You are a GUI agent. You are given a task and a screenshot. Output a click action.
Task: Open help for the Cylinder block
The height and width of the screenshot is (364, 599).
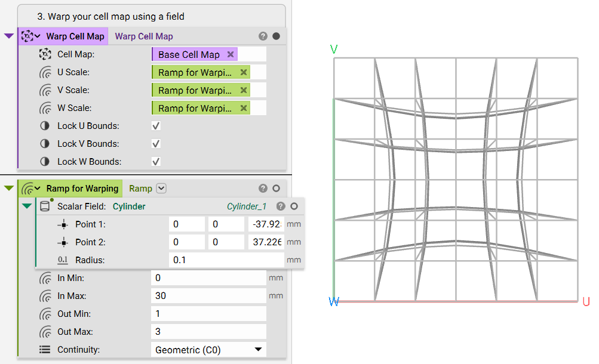[x=281, y=206]
